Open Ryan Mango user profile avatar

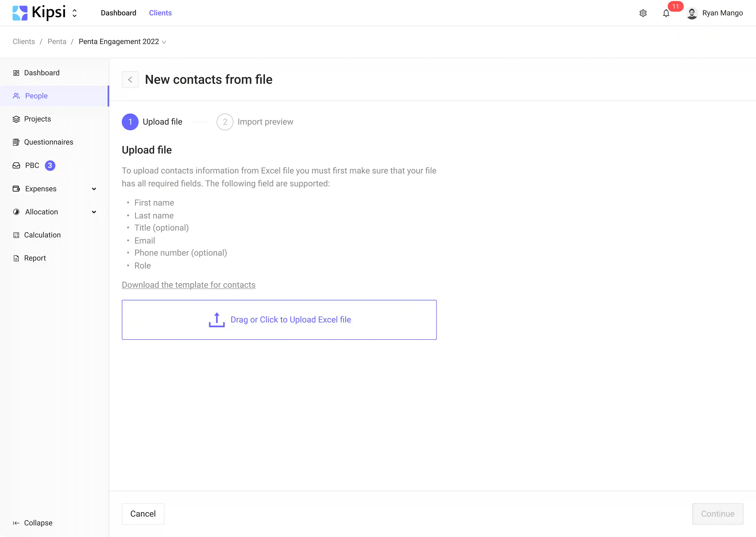[691, 13]
